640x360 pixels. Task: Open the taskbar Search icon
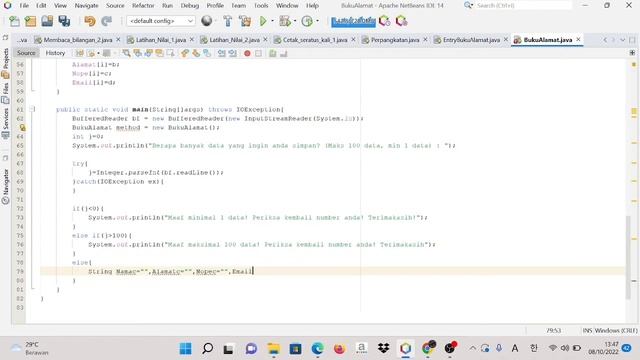click(207, 348)
